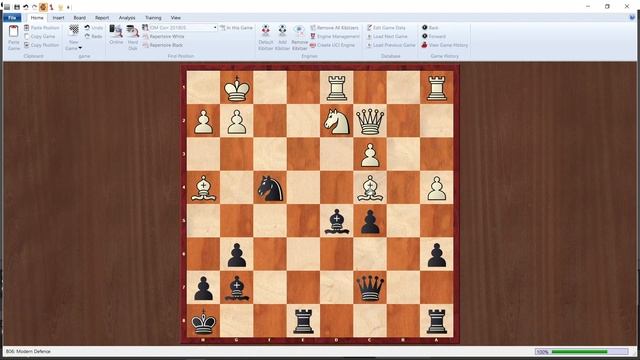Click the save icon in quick access toolbar
640x360 pixels.
[x=17, y=7]
